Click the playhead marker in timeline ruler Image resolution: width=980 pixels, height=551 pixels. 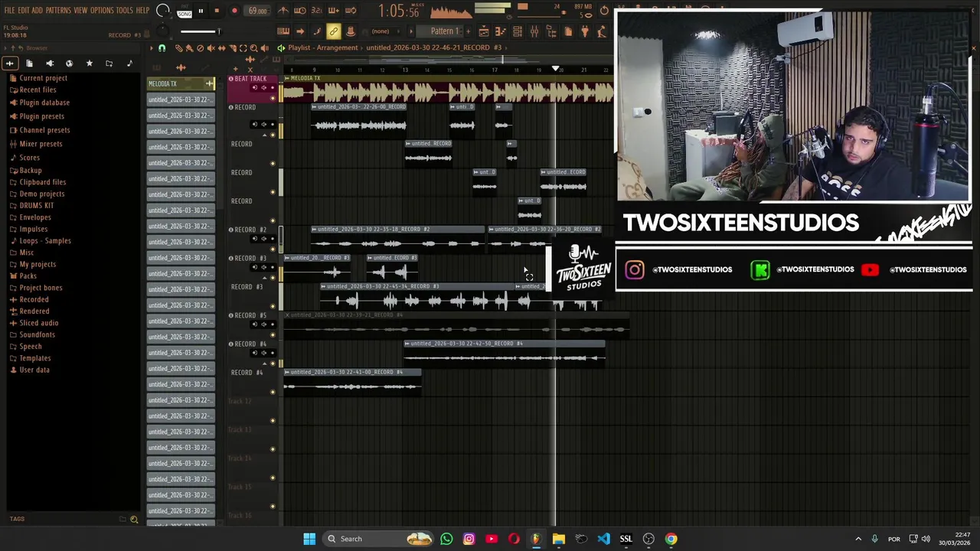(x=556, y=70)
